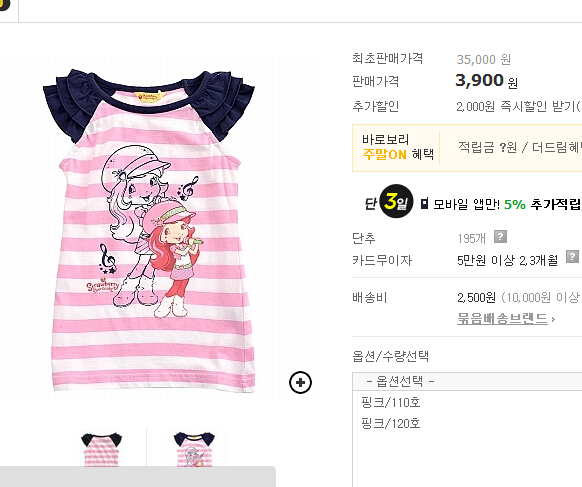Select the 핑크/110호 option
The image size is (582, 487).
[390, 402]
